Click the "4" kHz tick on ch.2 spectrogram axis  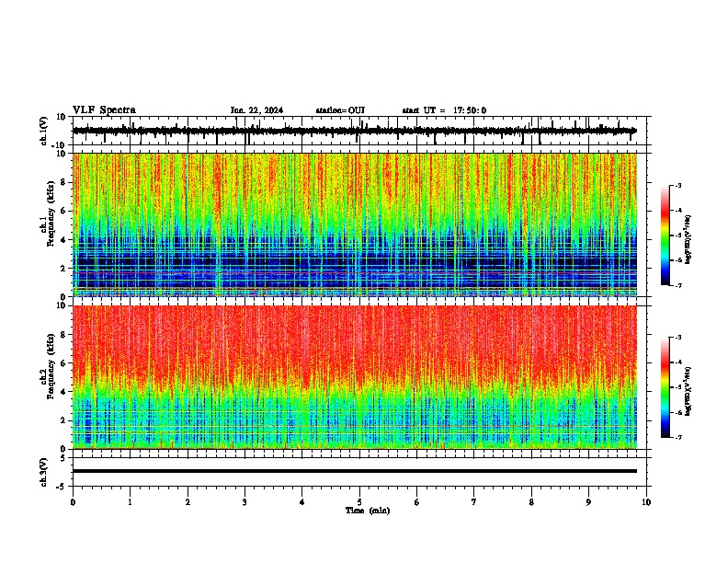tap(63, 392)
